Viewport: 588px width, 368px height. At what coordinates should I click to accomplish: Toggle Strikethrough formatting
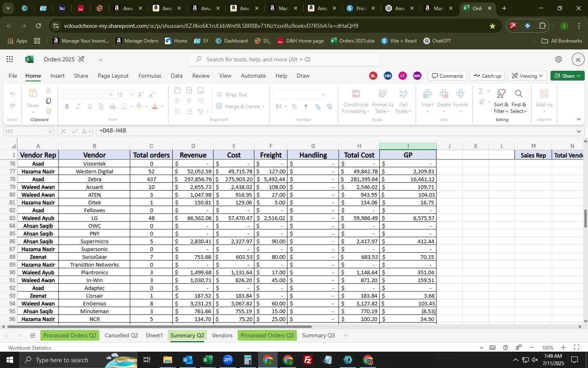coord(113,106)
